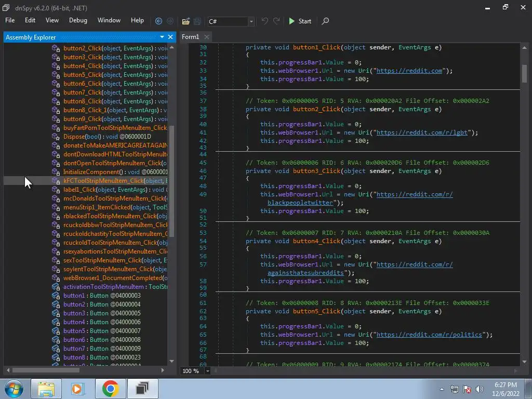The image size is (532, 399).
Task: Click the Save All disk icon
Action: [197, 21]
